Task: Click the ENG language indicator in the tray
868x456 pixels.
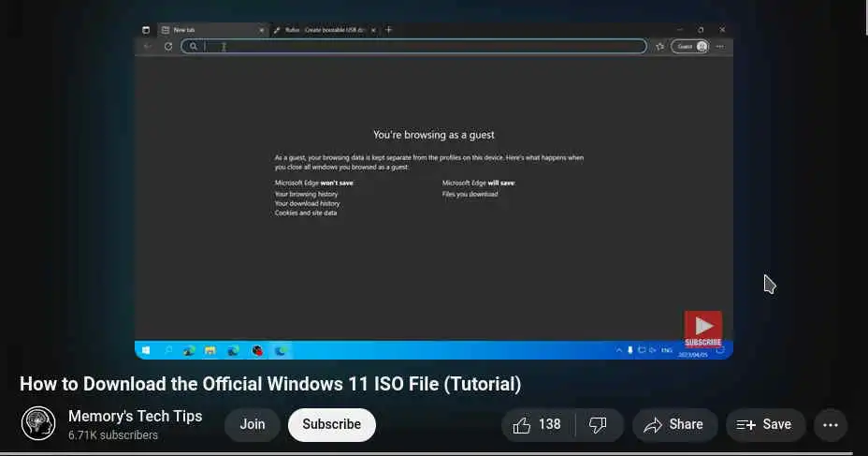Action: pos(667,350)
